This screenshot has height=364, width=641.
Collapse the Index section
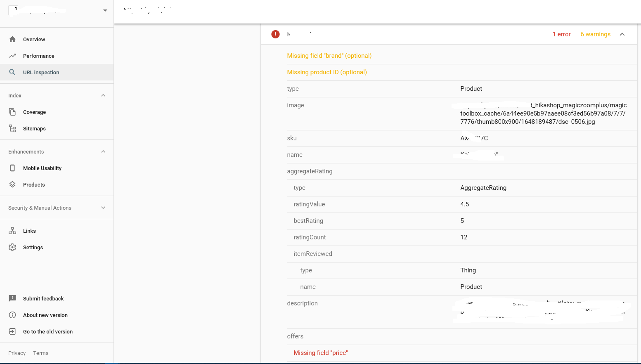103,95
